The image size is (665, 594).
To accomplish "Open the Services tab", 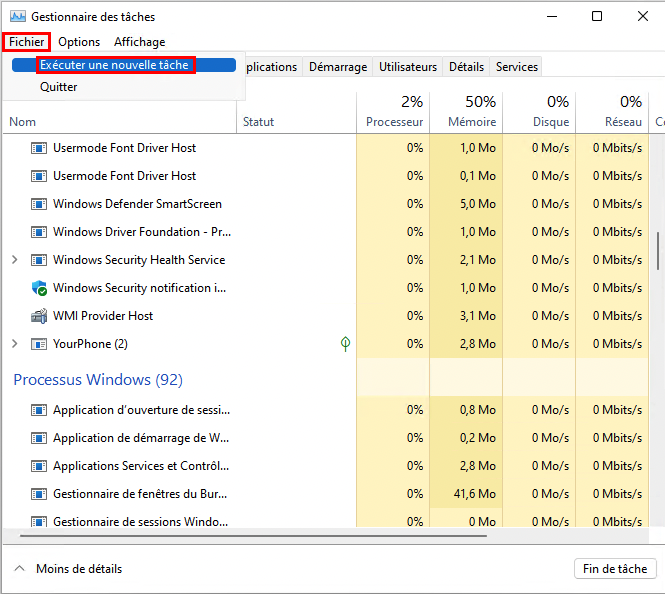I will (x=517, y=67).
